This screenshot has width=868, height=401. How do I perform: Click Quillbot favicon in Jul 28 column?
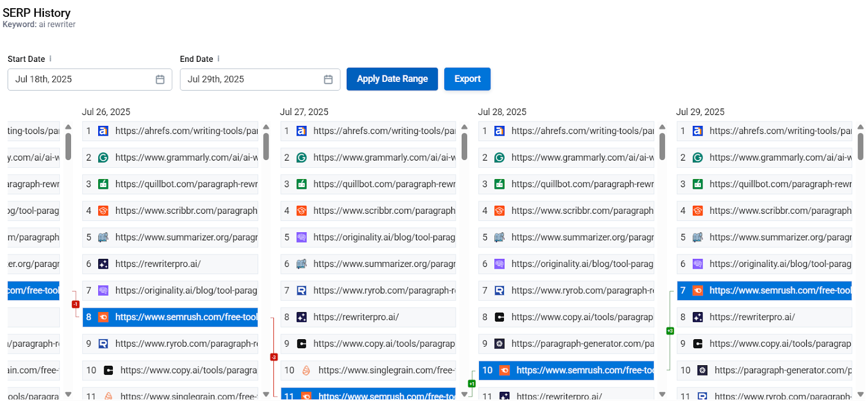point(500,184)
